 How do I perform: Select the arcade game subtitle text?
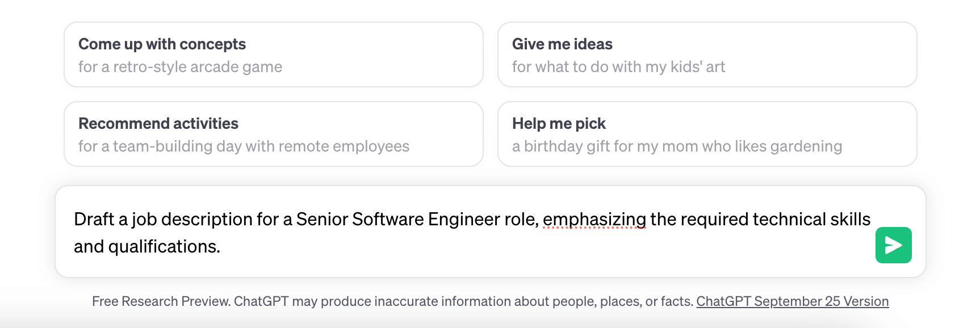click(179, 66)
